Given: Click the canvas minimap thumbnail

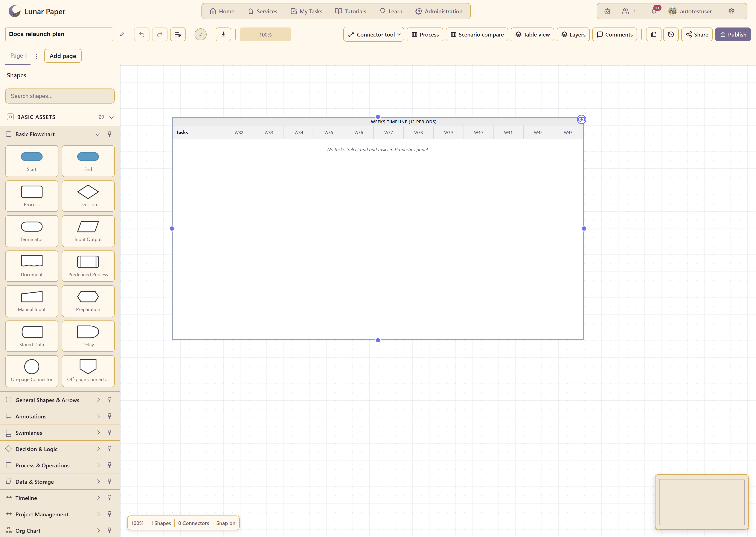Looking at the screenshot, I should 702,502.
